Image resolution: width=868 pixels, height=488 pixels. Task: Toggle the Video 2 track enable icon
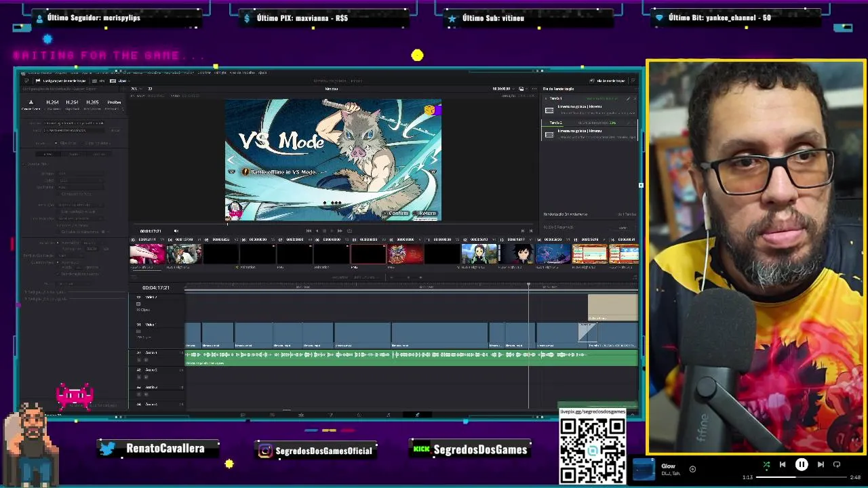click(138, 304)
